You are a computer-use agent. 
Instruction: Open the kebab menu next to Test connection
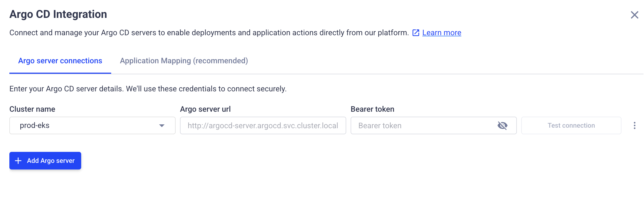tap(634, 125)
